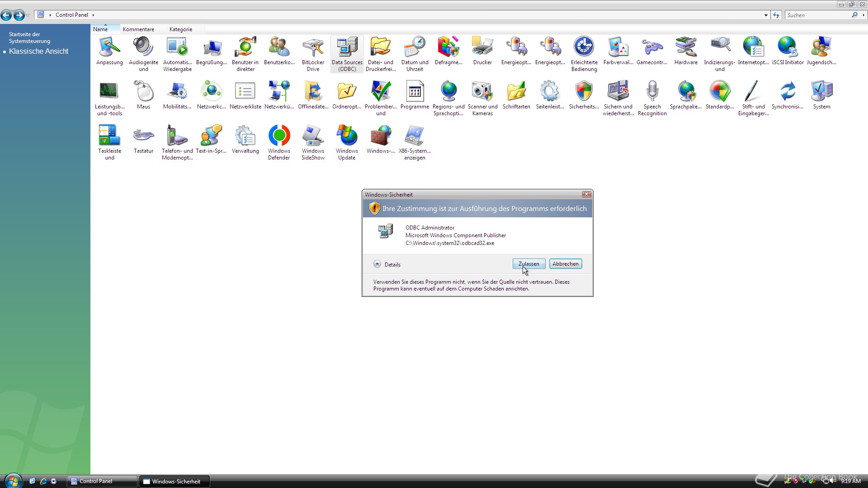Image resolution: width=868 pixels, height=488 pixels.
Task: Open the Gamecontroller icon
Action: tap(652, 51)
